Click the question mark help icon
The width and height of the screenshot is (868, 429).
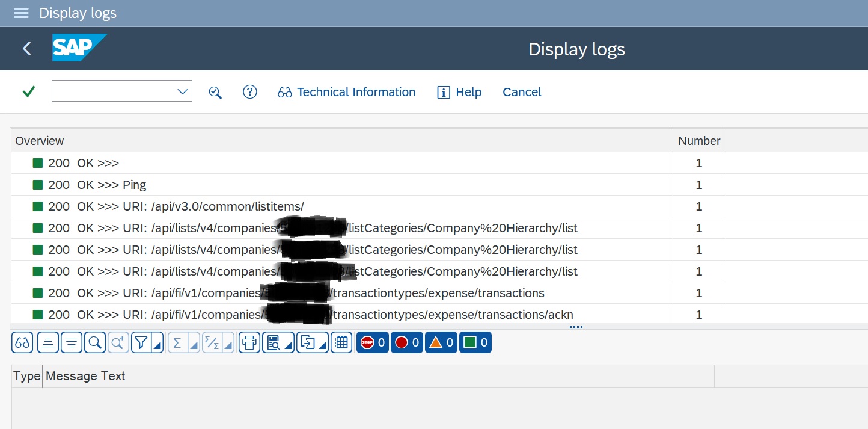click(249, 92)
